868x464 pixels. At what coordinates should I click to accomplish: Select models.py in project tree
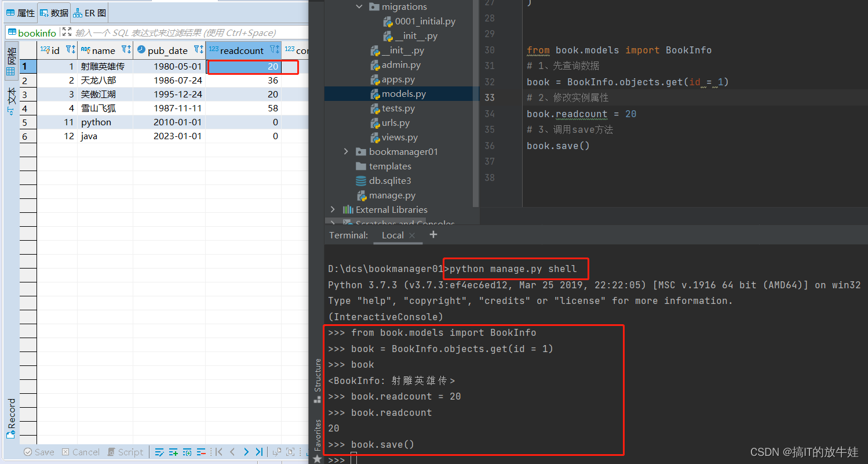397,93
